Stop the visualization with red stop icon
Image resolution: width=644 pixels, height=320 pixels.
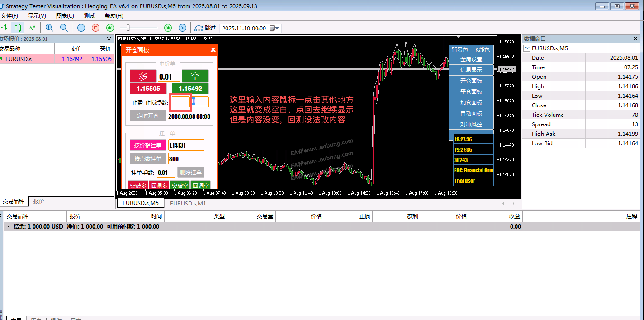pyautogui.click(x=95, y=28)
